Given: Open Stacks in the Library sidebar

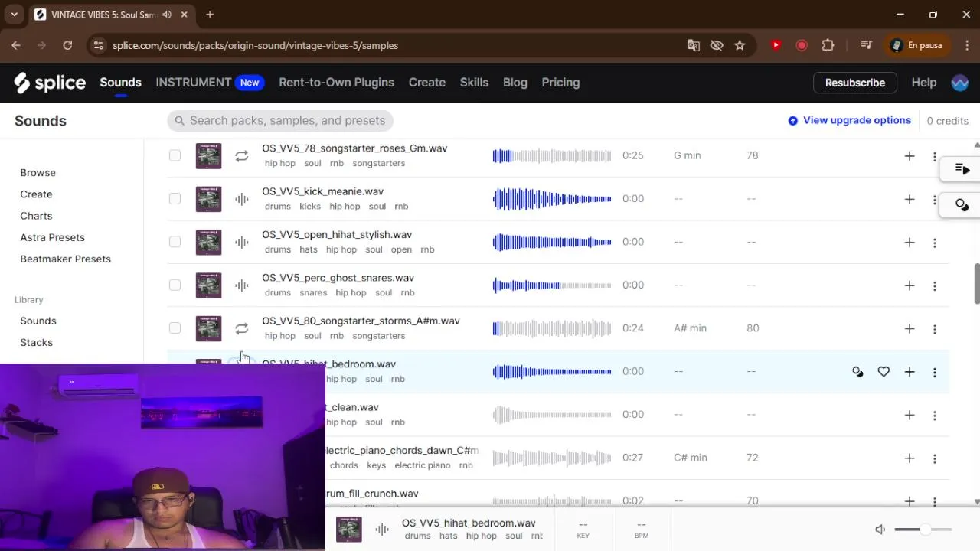Looking at the screenshot, I should [36, 342].
